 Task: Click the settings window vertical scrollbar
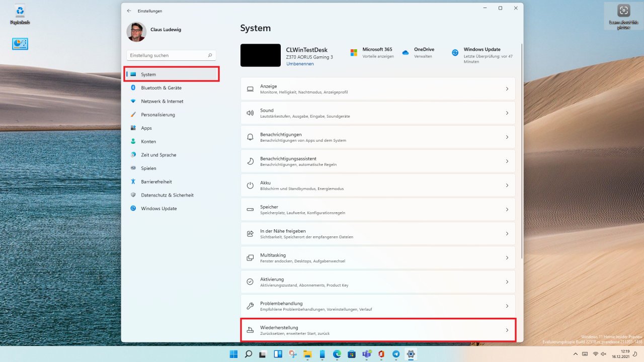click(x=522, y=151)
